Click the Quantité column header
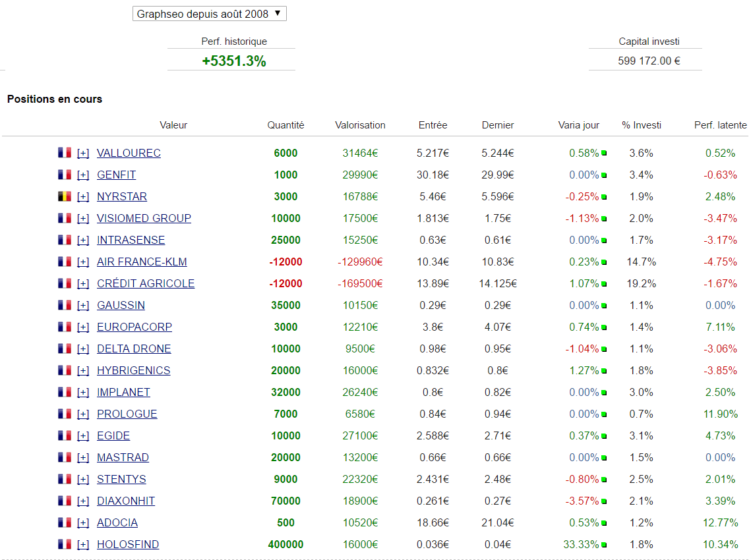The width and height of the screenshot is (749, 560). [x=285, y=125]
